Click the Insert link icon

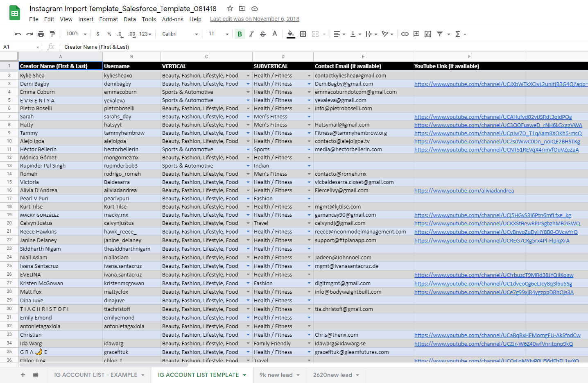(x=405, y=34)
